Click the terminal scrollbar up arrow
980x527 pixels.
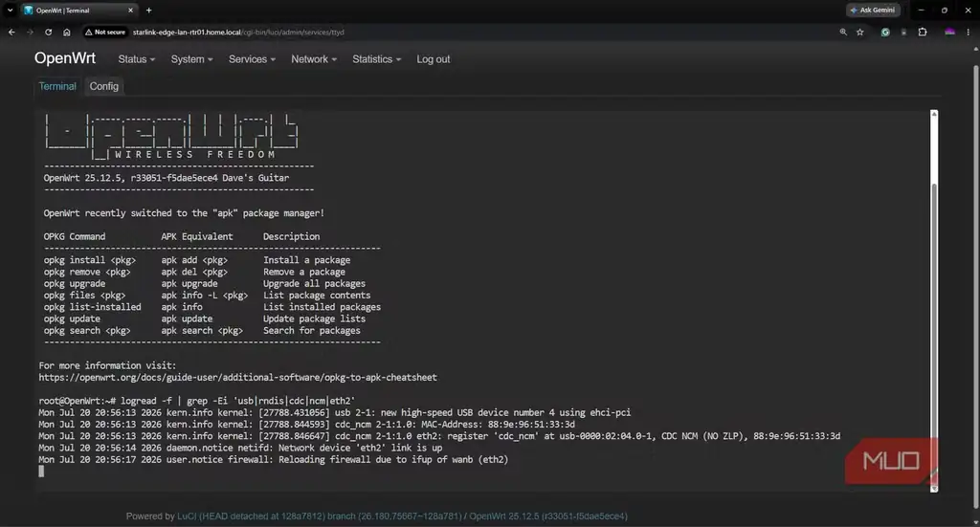[x=934, y=114]
